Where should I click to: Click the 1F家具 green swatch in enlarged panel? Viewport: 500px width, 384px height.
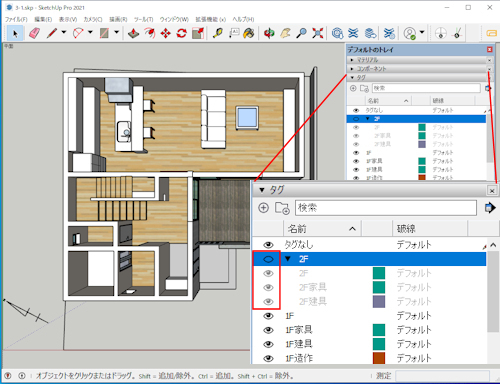tap(379, 330)
